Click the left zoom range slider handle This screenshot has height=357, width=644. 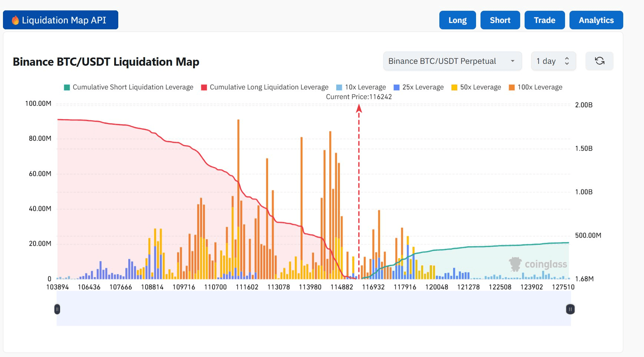pyautogui.click(x=57, y=309)
